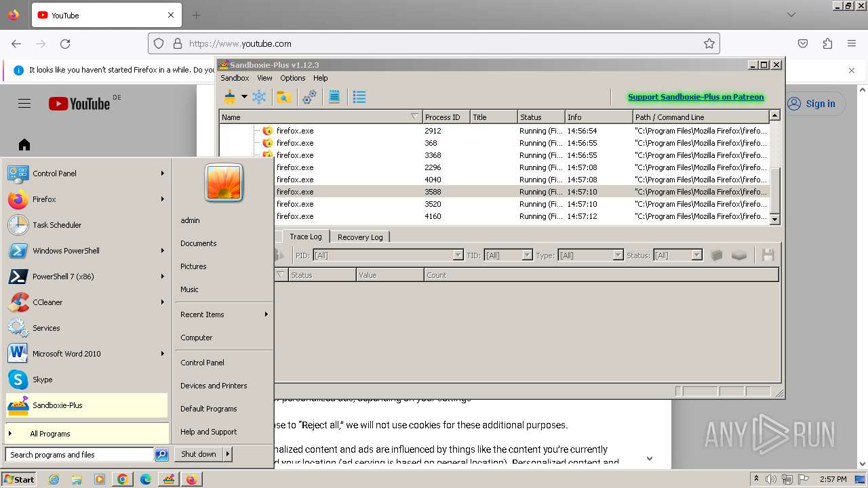
Task: Expand All Programs in Start menu
Action: tap(87, 434)
